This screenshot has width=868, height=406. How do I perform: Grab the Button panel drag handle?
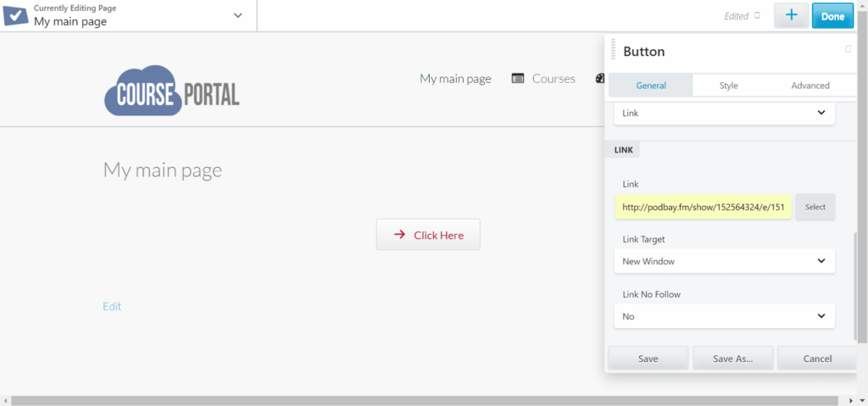coord(613,50)
